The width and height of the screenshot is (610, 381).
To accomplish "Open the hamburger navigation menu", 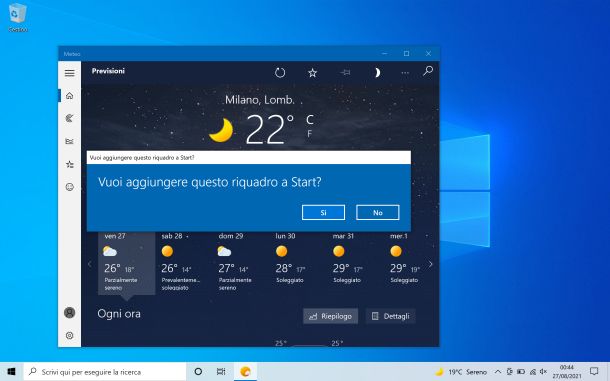I will coord(70,73).
